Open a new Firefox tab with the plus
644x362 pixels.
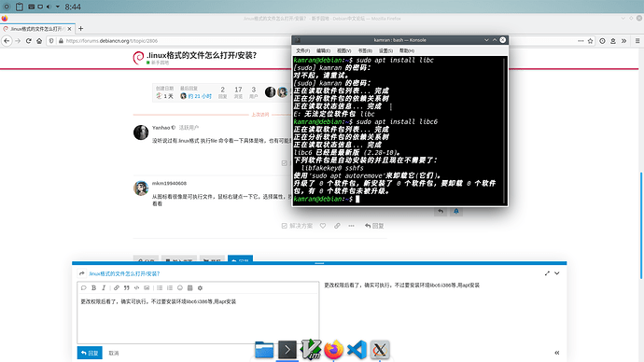(80, 29)
